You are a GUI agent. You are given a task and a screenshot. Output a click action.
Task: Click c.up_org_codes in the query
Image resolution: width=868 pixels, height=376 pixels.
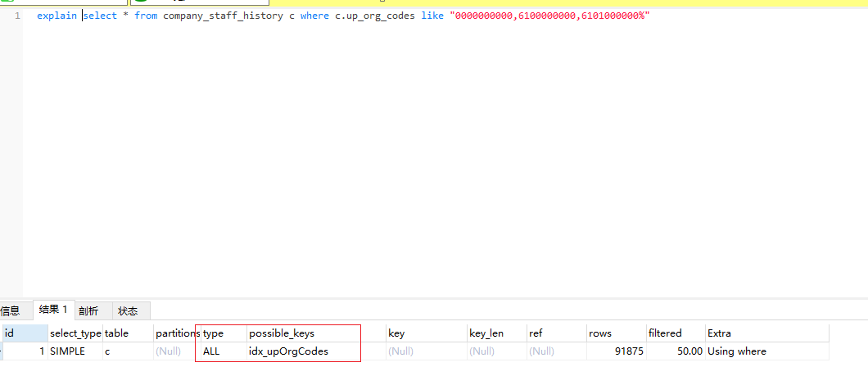pos(375,16)
